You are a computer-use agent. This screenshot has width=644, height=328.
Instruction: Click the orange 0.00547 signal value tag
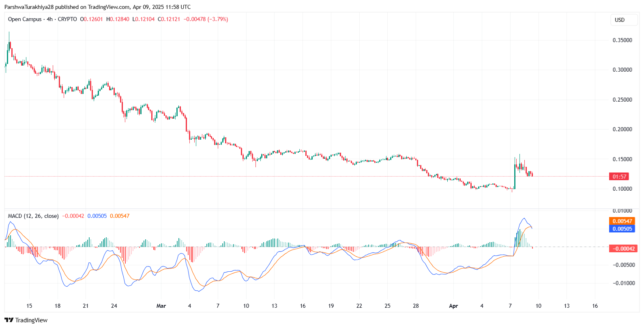point(622,221)
